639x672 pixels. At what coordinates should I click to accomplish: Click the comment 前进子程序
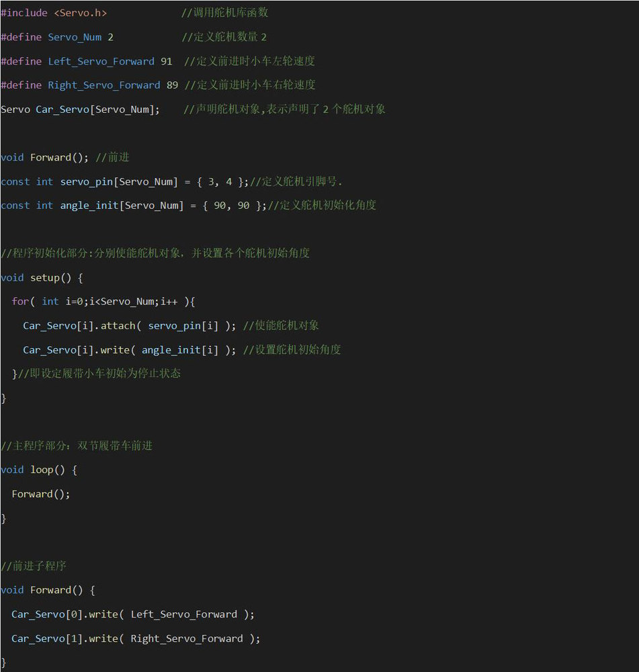[x=38, y=566]
